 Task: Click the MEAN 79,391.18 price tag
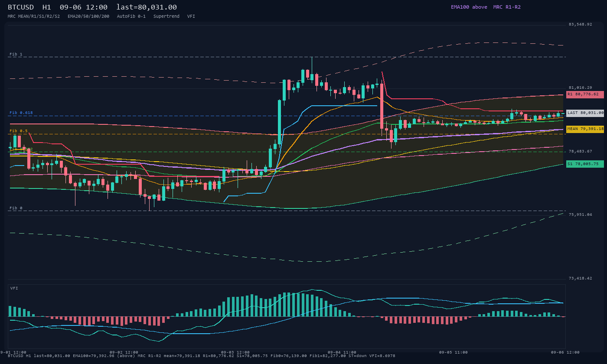tap(585, 129)
